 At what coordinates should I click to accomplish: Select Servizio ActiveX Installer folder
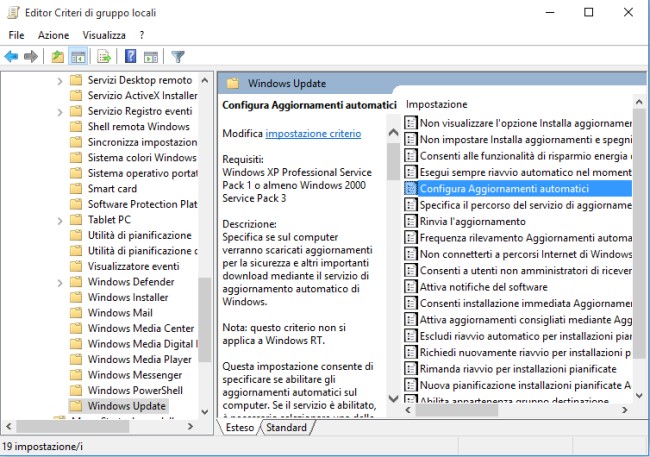click(143, 95)
